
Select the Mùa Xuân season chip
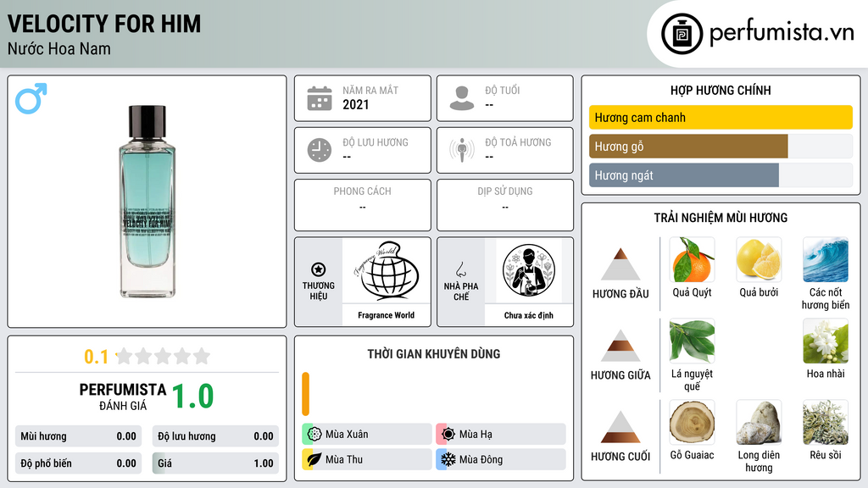[367, 434]
